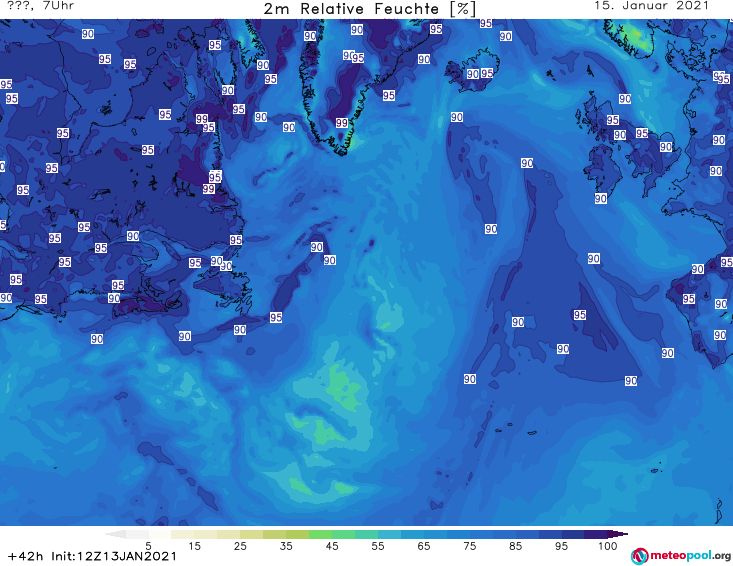The image size is (733, 566).
Task: Click the legend value '100'
Action: coord(608,546)
